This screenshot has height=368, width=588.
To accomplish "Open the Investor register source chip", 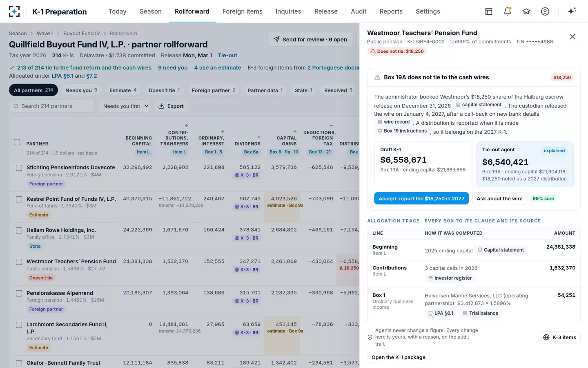I will tap(450, 278).
